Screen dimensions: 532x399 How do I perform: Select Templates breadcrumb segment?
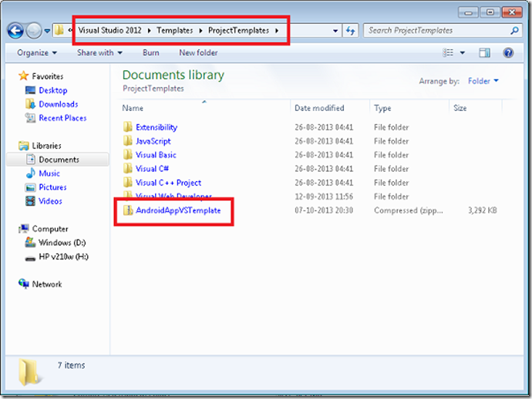(x=175, y=31)
